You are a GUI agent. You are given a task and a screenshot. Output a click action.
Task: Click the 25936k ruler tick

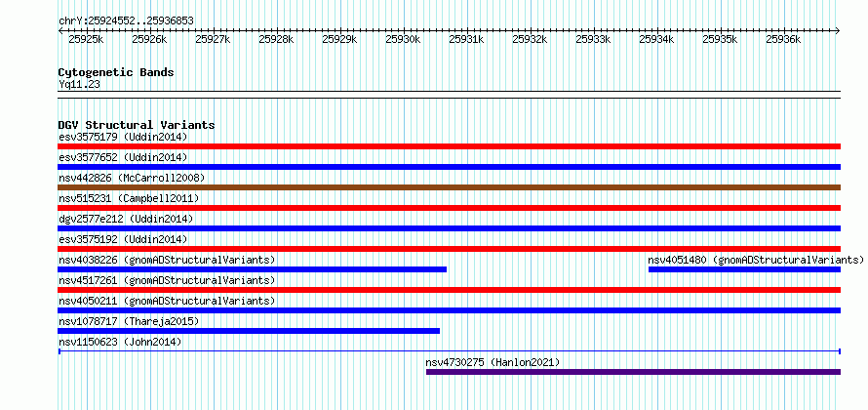click(783, 39)
